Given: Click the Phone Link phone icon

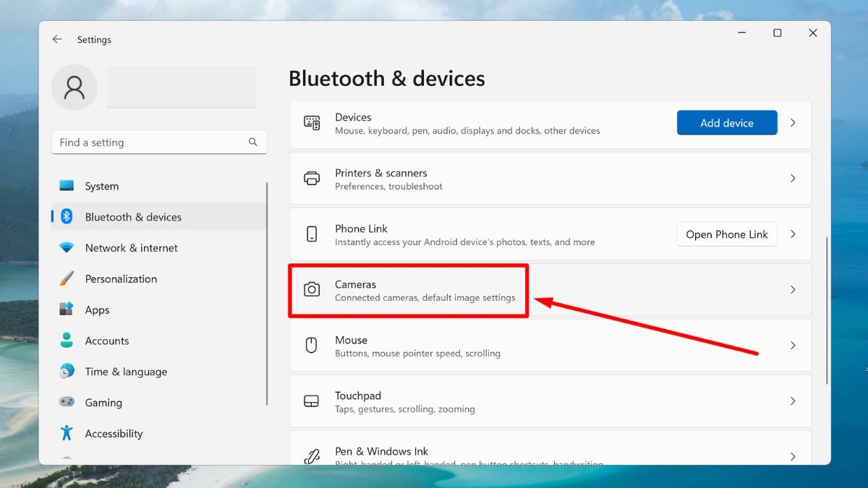Looking at the screenshot, I should 312,234.
